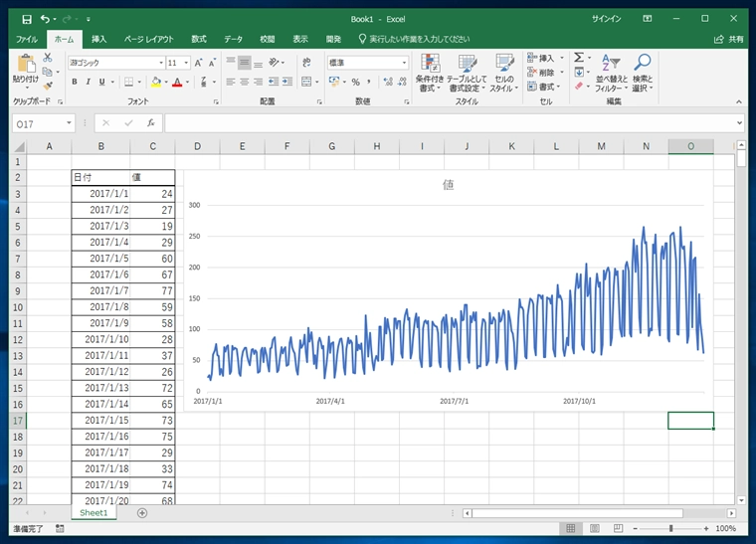Switch to the データ (Data) ribbon tab
This screenshot has width=756, height=544.
click(233, 39)
